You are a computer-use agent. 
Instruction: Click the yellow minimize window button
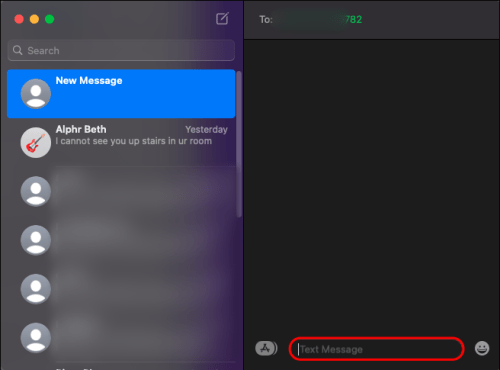coord(34,19)
